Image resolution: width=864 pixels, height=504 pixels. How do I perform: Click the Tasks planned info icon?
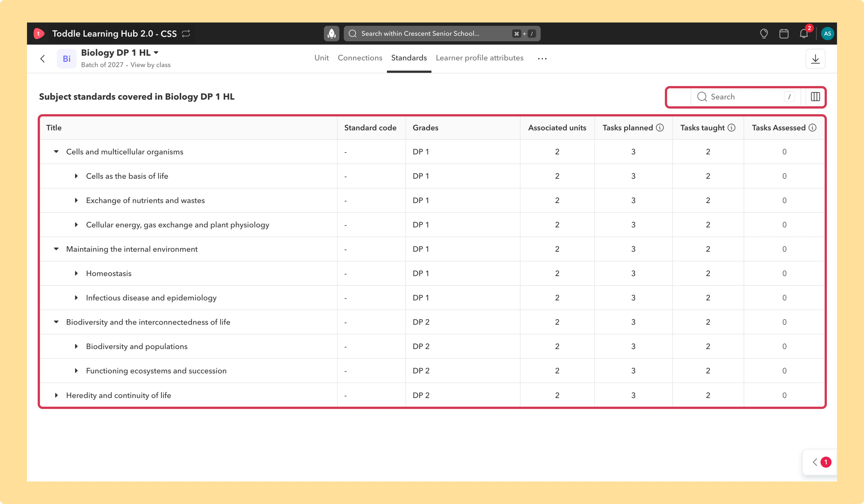(660, 128)
